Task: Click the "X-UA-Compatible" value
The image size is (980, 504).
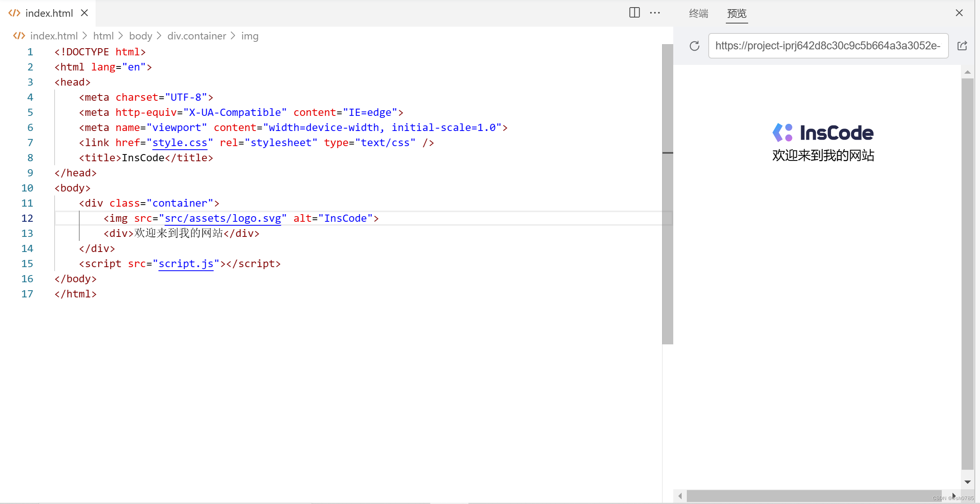Action: 235,112
